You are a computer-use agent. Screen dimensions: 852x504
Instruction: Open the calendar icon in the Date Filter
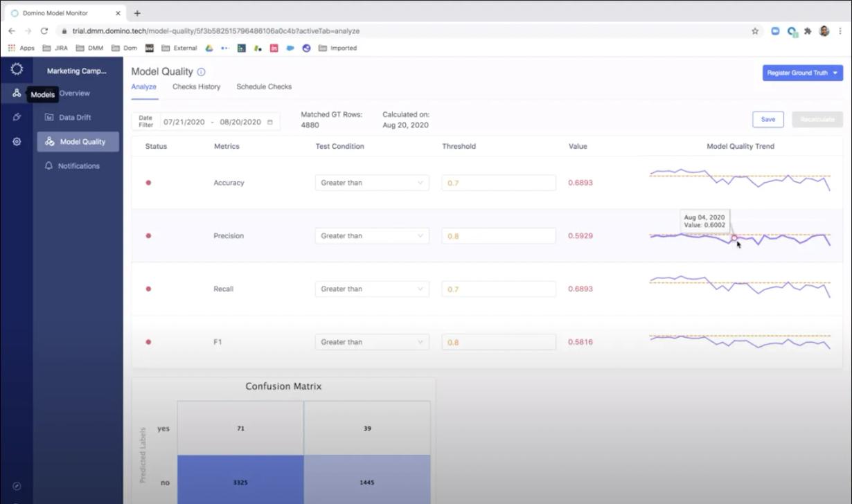(x=269, y=121)
